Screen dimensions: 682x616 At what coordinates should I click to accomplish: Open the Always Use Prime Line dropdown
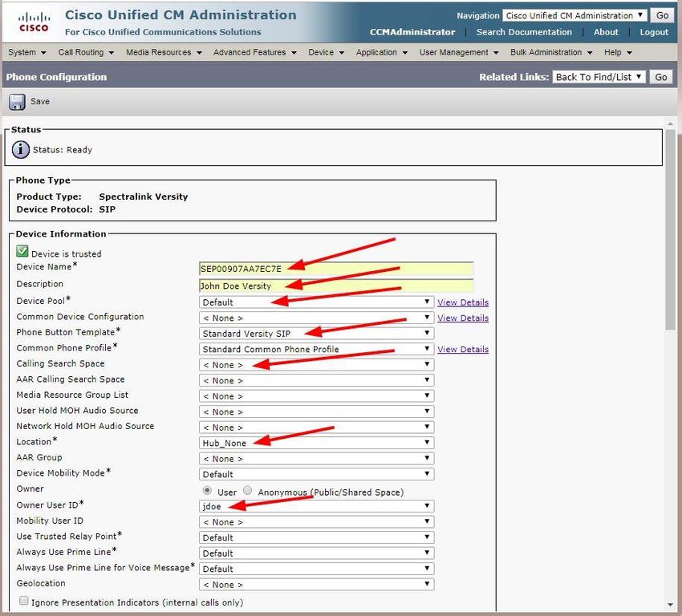(316, 553)
